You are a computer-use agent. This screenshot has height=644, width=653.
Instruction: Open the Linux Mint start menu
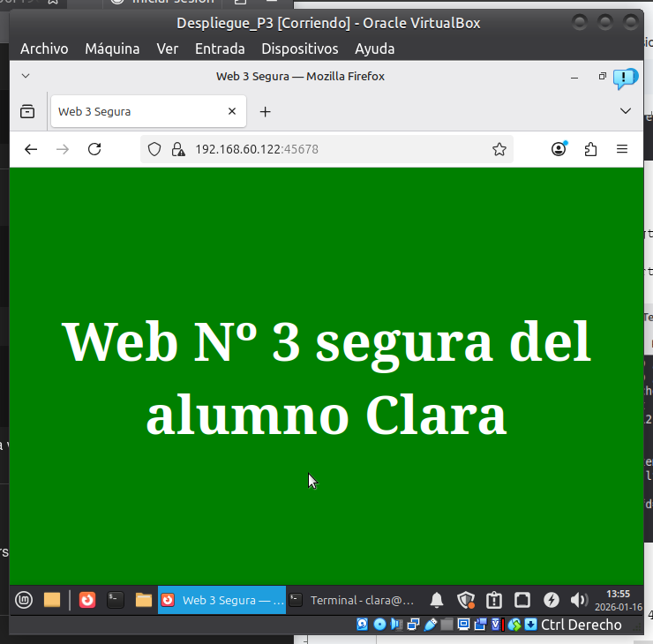[x=24, y=601]
